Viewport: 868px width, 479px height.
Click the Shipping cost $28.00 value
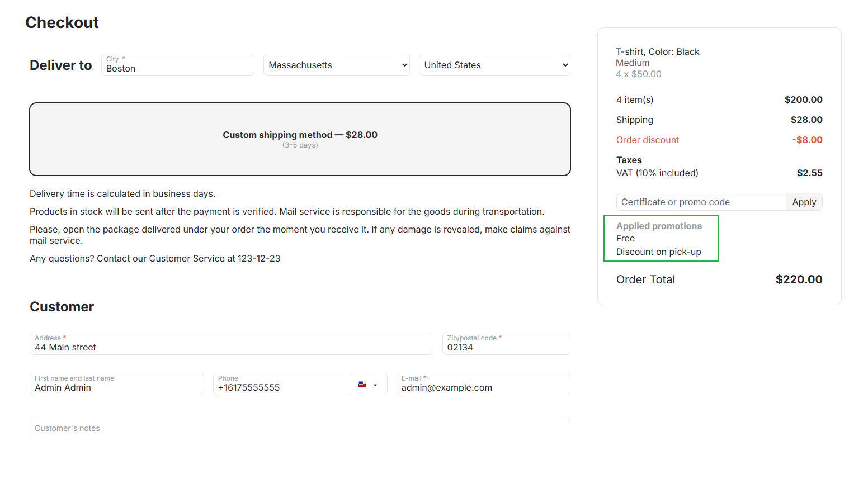coord(806,120)
